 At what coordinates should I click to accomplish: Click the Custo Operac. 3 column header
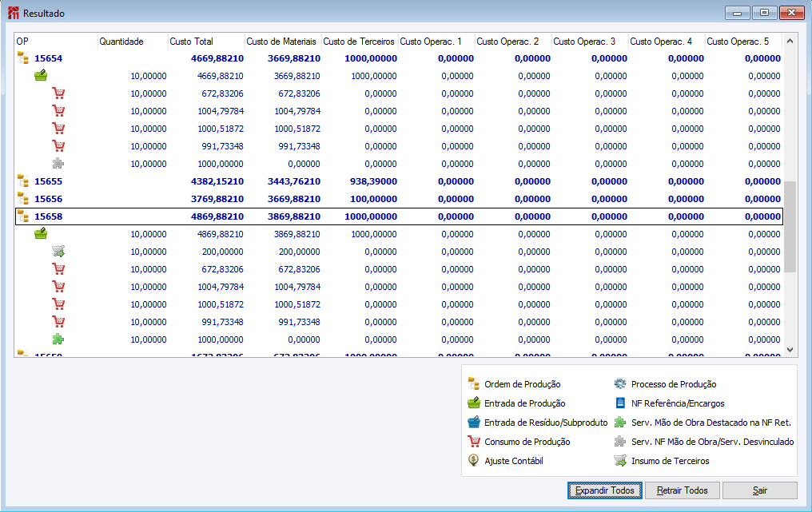(x=589, y=42)
